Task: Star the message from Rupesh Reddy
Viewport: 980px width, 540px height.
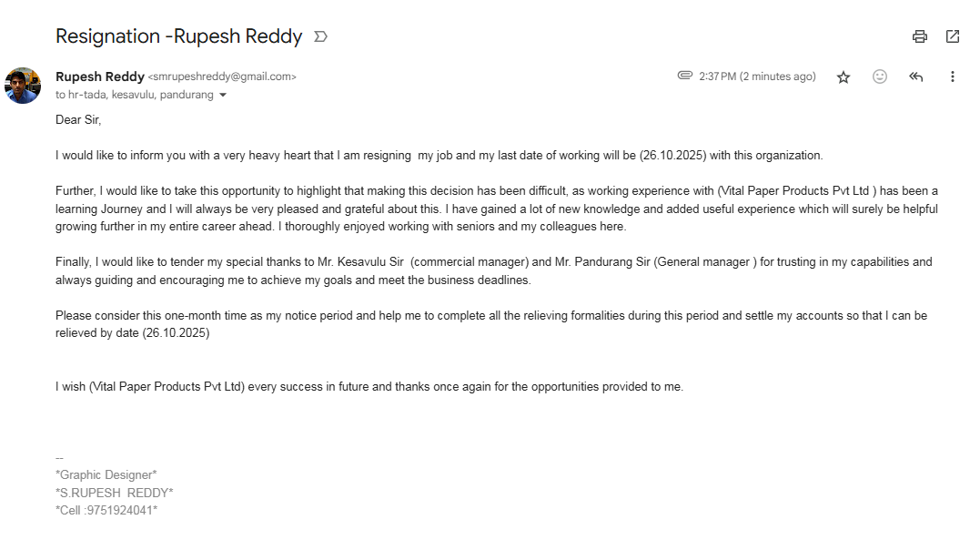Action: pos(844,76)
